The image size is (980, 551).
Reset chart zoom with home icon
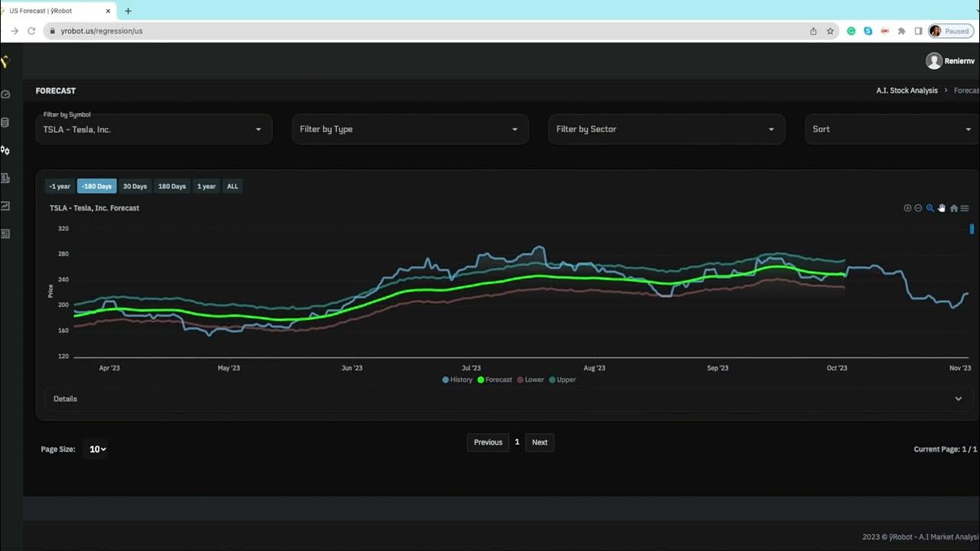(954, 208)
